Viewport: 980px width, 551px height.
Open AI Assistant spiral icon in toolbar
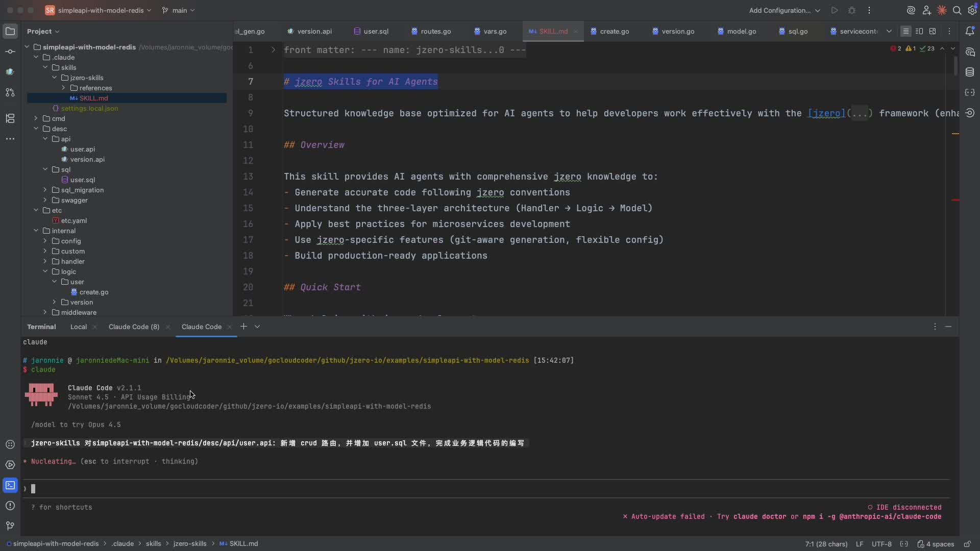coord(911,10)
